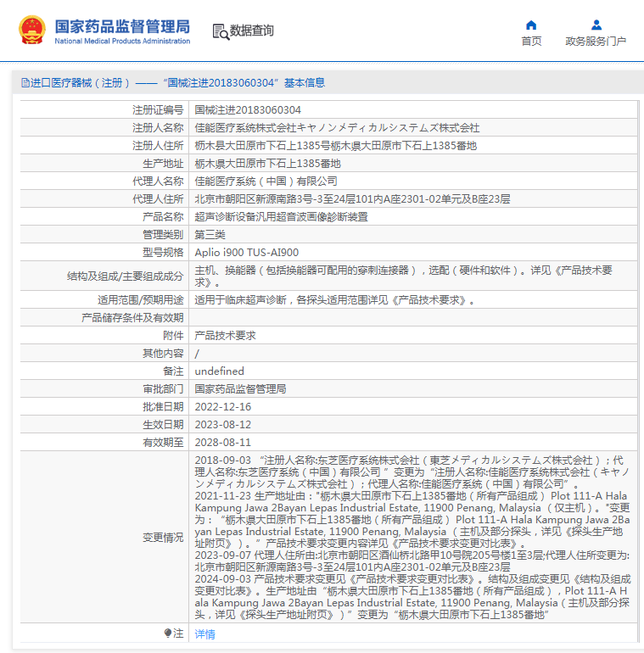Click the model value Aplio i900 TUS-AI900
This screenshot has width=644, height=653.
tap(247, 253)
